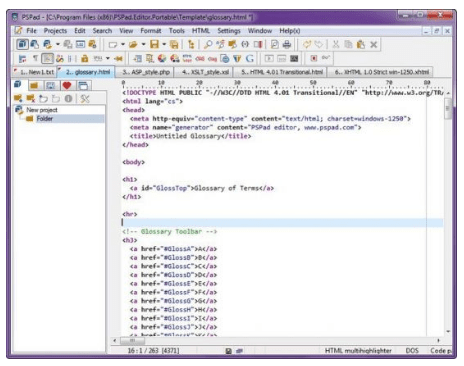The width and height of the screenshot is (464, 366).
Task: Select the New project tree node
Action: click(x=42, y=110)
